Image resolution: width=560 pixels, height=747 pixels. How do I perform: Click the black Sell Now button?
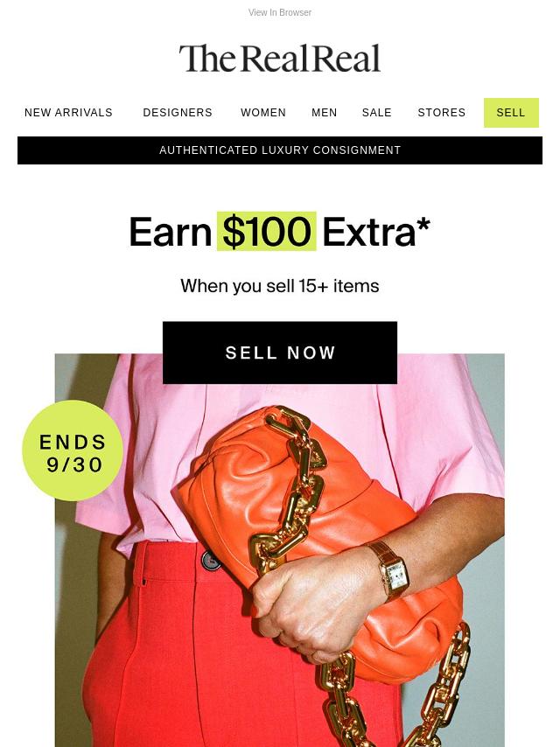coord(280,353)
